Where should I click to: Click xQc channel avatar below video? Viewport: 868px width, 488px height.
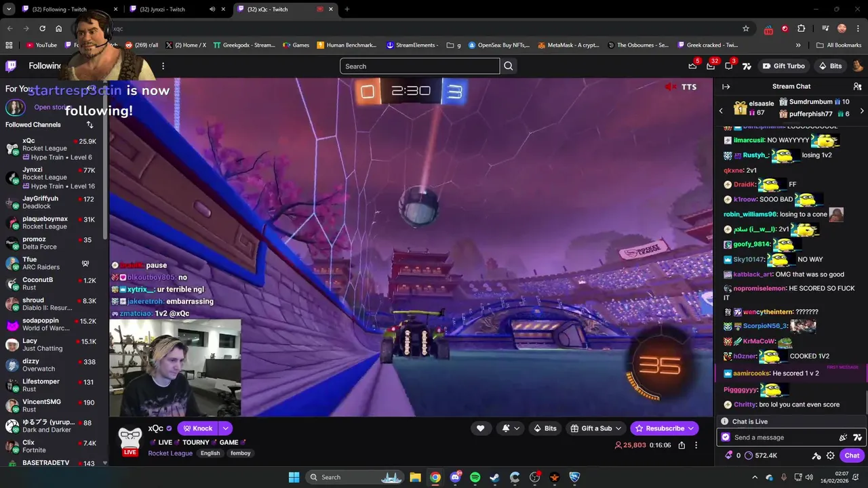click(x=130, y=440)
